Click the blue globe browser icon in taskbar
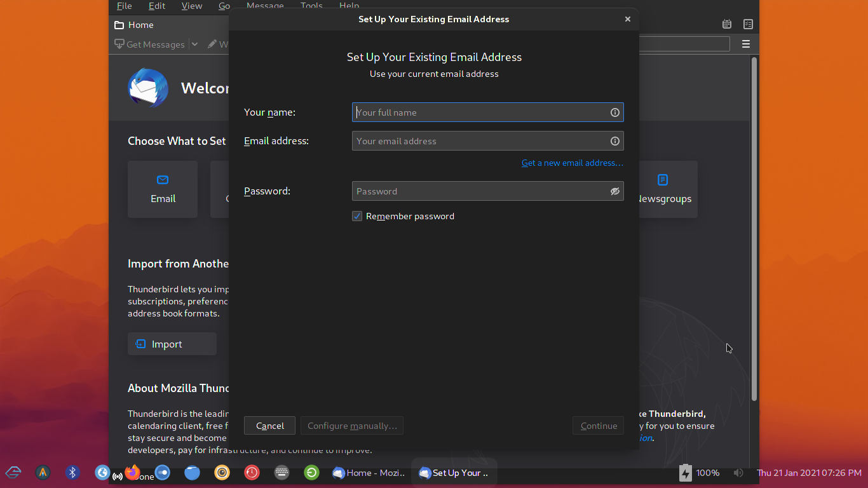This screenshot has height=488, width=868. [102, 473]
